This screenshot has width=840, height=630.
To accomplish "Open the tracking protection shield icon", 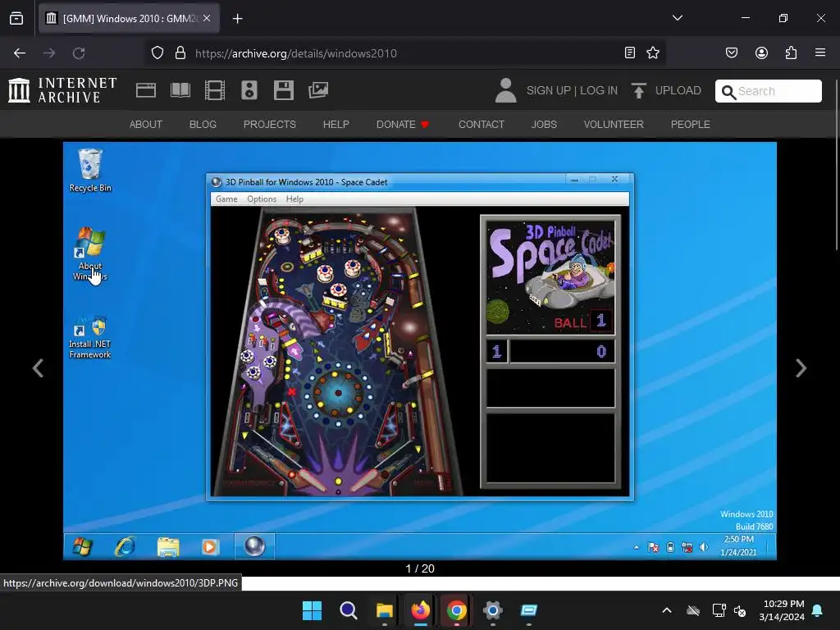I will click(157, 53).
